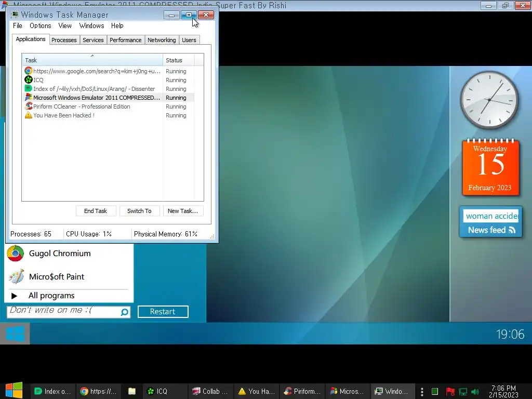Image resolution: width=532 pixels, height=399 pixels.
Task: Click the Physical Memory: 61% status entry
Action: click(166, 234)
